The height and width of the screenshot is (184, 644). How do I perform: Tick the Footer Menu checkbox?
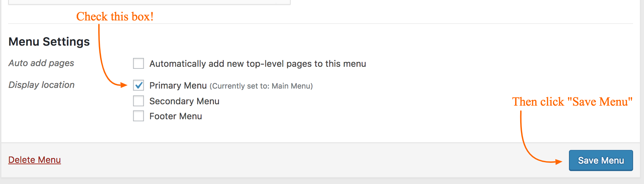[x=138, y=116]
